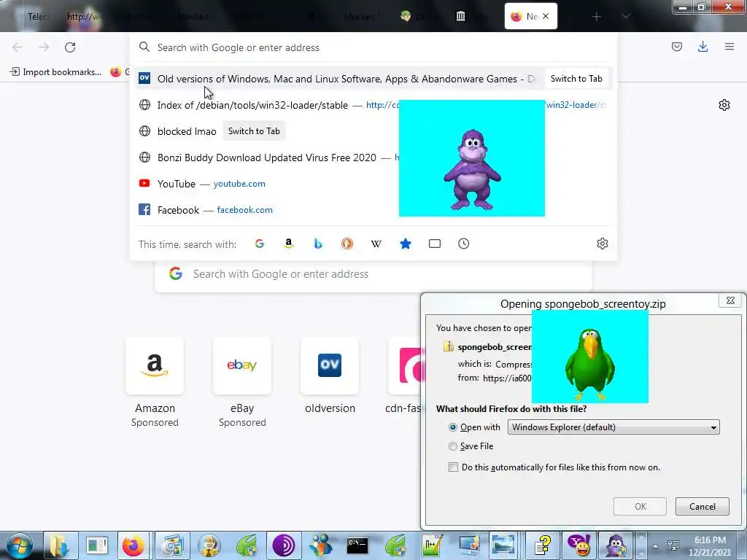Select the Save File radio button

click(452, 446)
